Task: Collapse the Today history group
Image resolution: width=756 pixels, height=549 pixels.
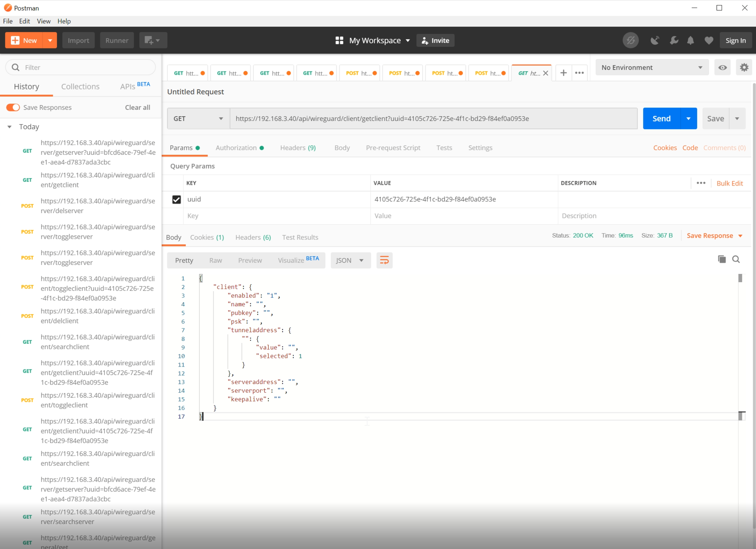Action: [x=10, y=127]
